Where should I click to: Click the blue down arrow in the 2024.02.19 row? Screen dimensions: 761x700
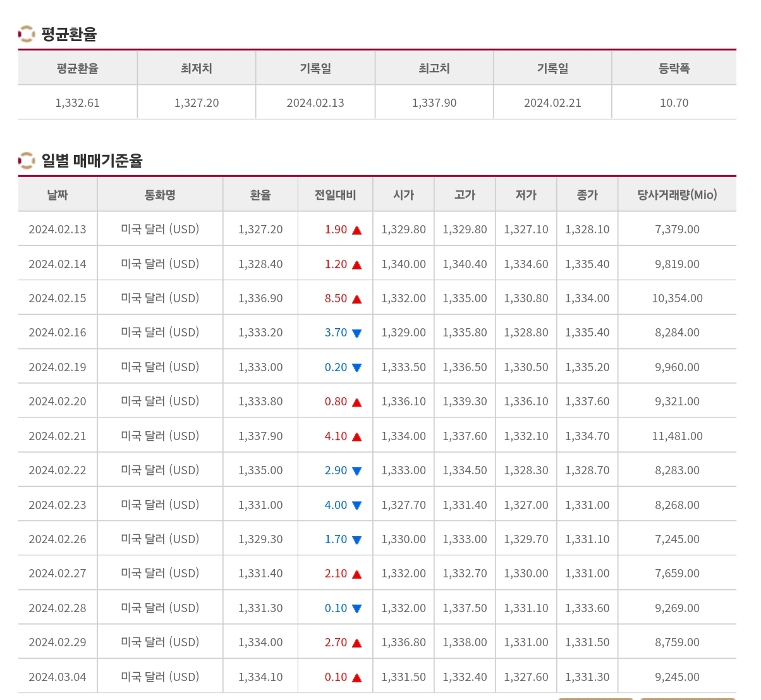tap(356, 368)
